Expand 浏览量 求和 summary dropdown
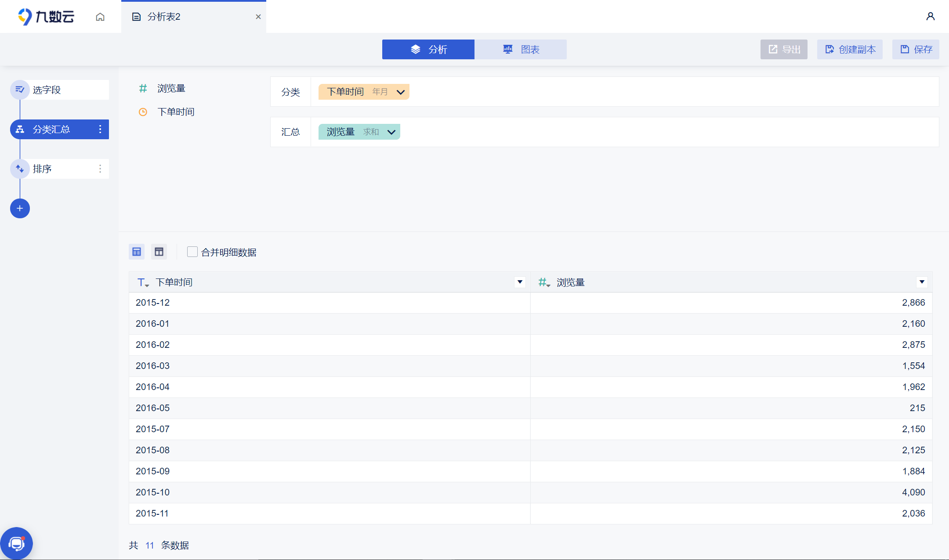This screenshot has height=560, width=949. click(x=391, y=132)
